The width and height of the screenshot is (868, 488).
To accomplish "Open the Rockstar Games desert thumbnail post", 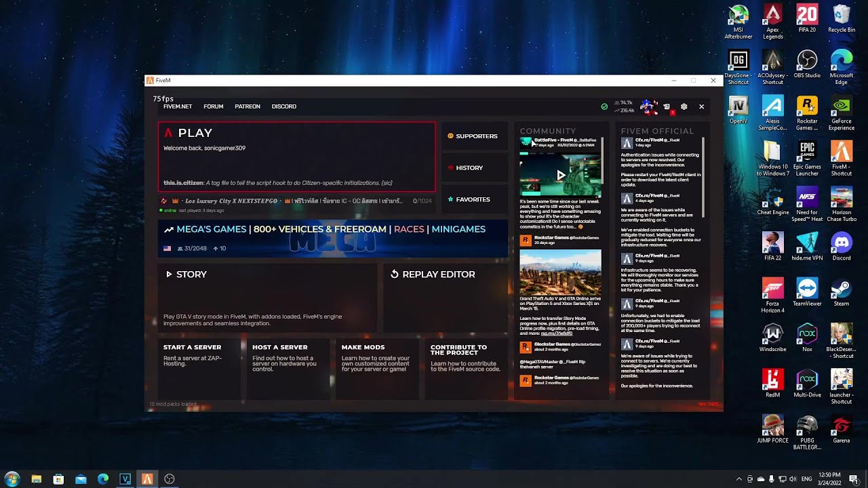I will [x=560, y=272].
